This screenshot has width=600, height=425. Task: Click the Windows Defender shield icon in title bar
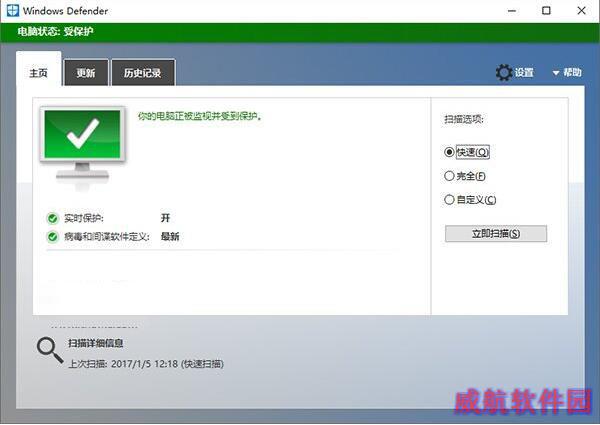point(12,10)
